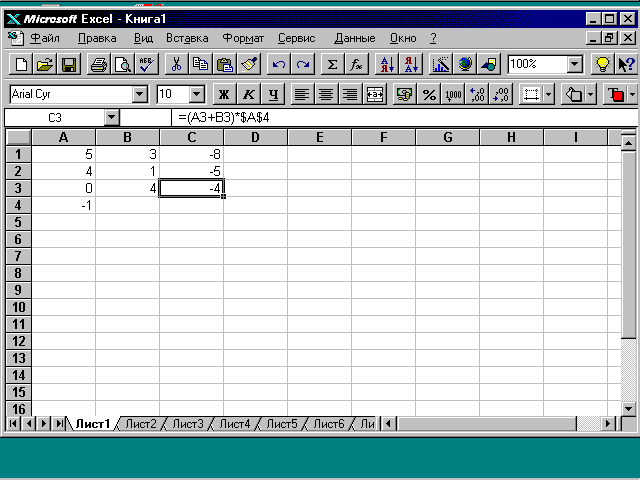This screenshot has width=640, height=480.
Task: Jump to first sheet tab navigation arrow
Action: pos(13,424)
